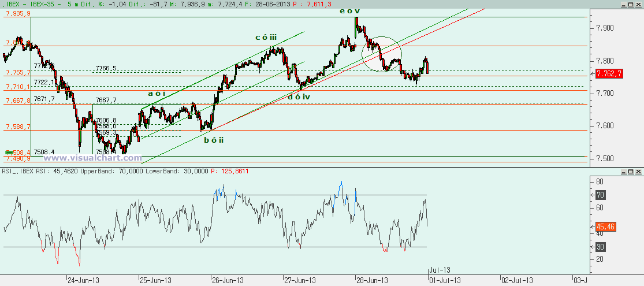Viewport: 644px width, 286px height.
Task: Click the RSI 30 lower band marker
Action: [x=601, y=247]
